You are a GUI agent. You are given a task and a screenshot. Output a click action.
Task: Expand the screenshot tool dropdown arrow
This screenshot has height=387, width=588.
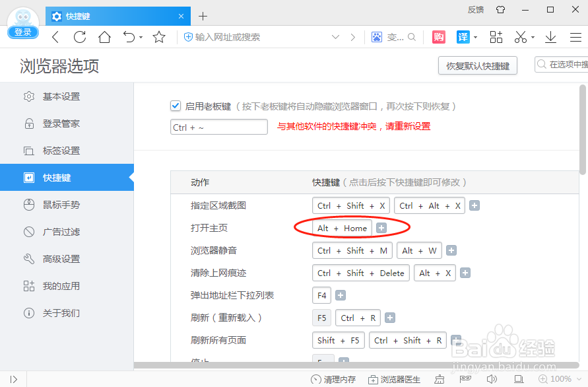tap(533, 37)
